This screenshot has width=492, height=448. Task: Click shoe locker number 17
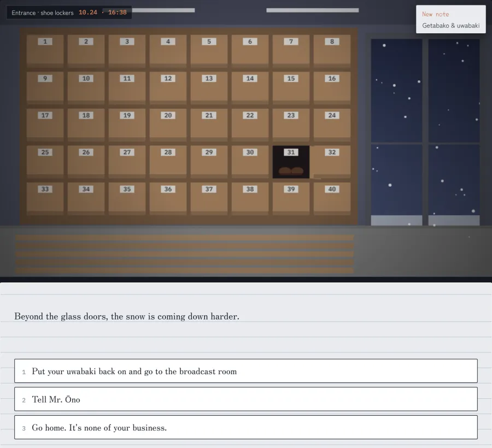[45, 125]
